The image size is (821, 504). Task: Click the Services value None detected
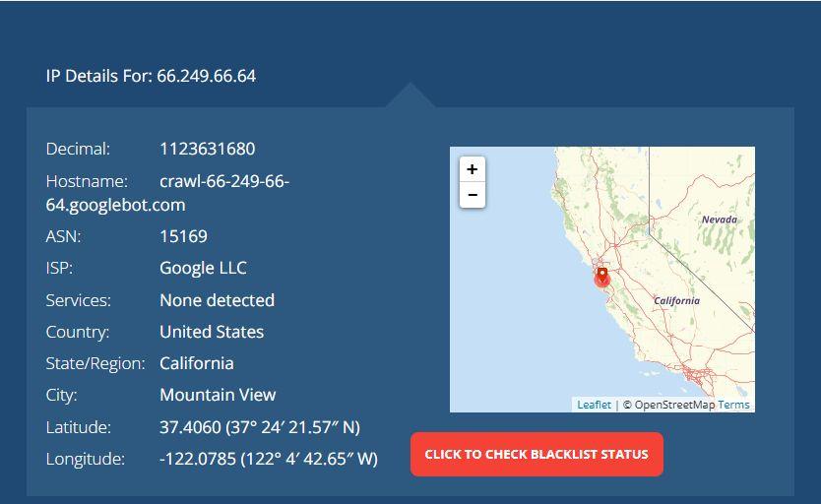[x=217, y=300]
